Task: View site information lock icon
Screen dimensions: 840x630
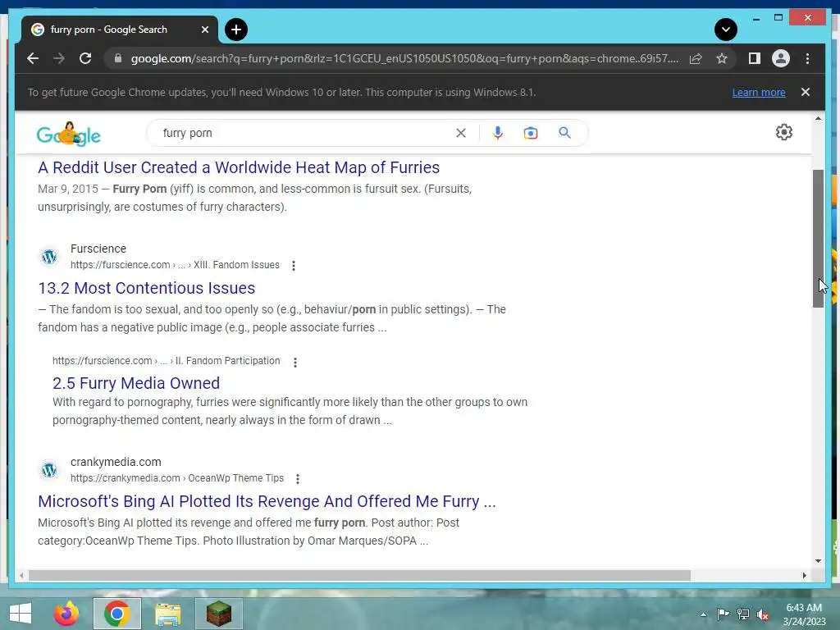Action: pyautogui.click(x=118, y=58)
